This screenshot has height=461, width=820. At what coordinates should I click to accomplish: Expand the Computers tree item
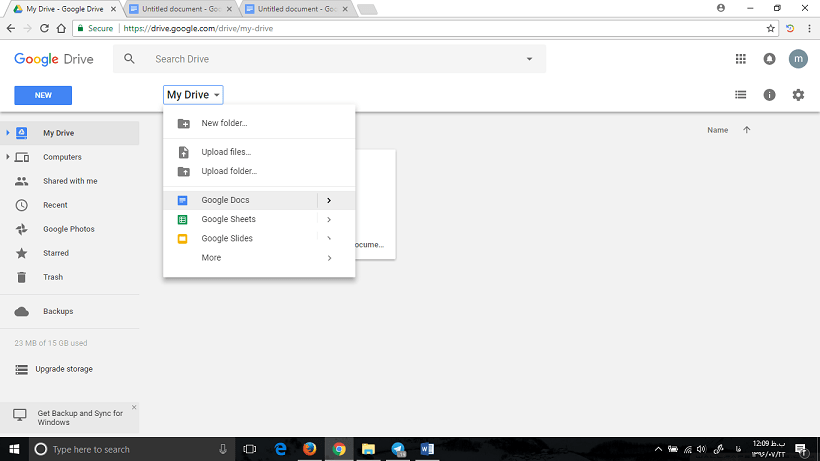(x=8, y=157)
